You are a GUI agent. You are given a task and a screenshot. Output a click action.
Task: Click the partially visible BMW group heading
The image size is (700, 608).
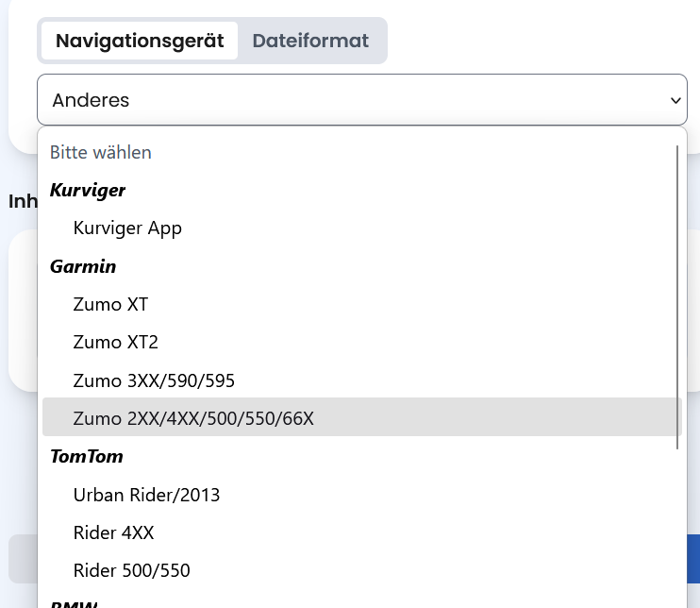74,603
